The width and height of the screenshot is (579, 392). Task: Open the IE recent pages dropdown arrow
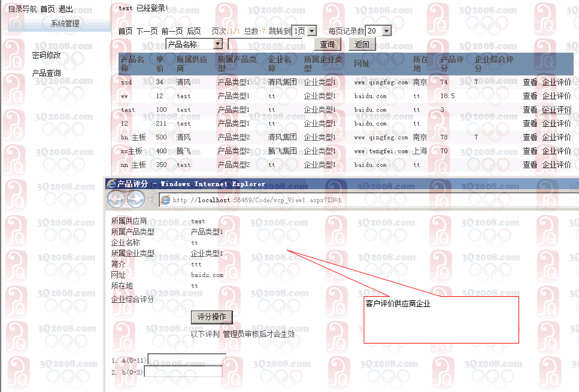click(150, 200)
